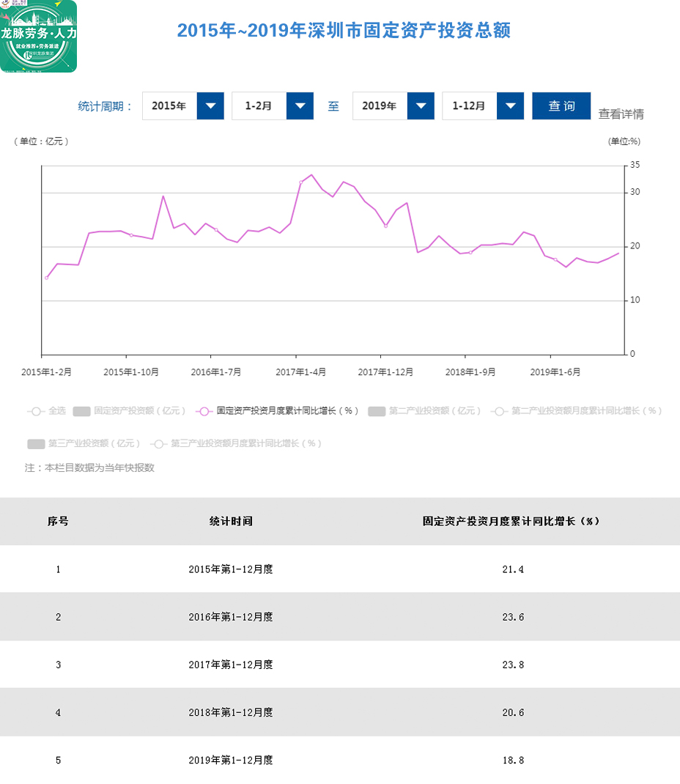The image size is (680, 784).
Task: Hide 固定资产投资月度累计同比增长 line series
Action: pyautogui.click(x=278, y=411)
